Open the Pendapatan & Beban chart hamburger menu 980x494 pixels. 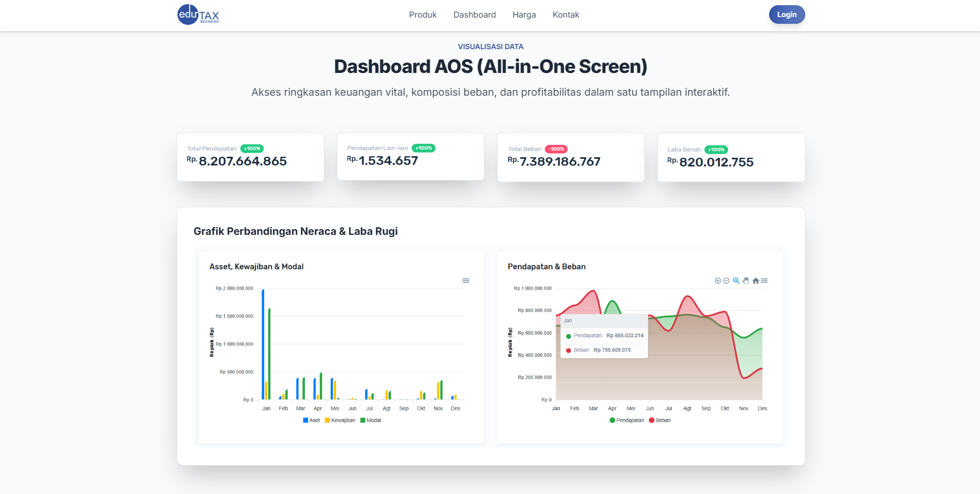[764, 281]
